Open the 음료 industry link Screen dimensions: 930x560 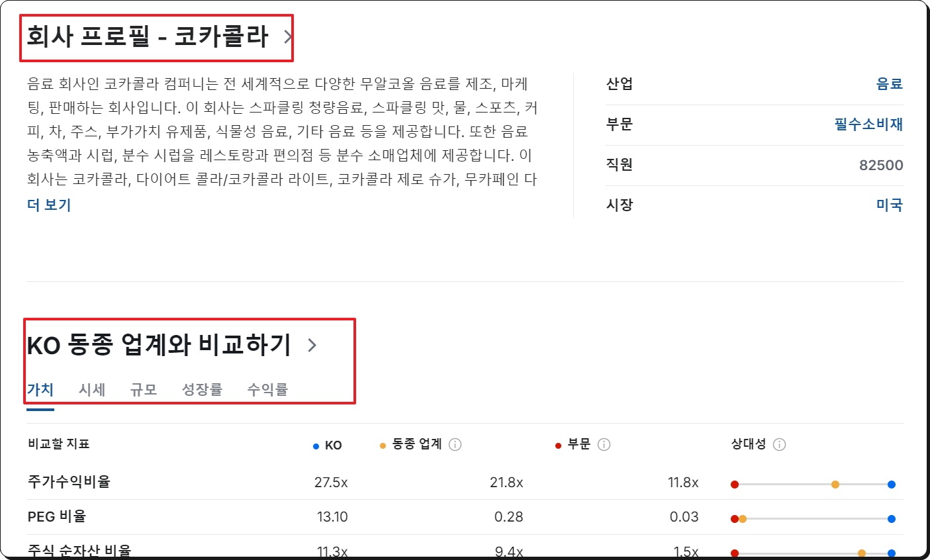[889, 83]
